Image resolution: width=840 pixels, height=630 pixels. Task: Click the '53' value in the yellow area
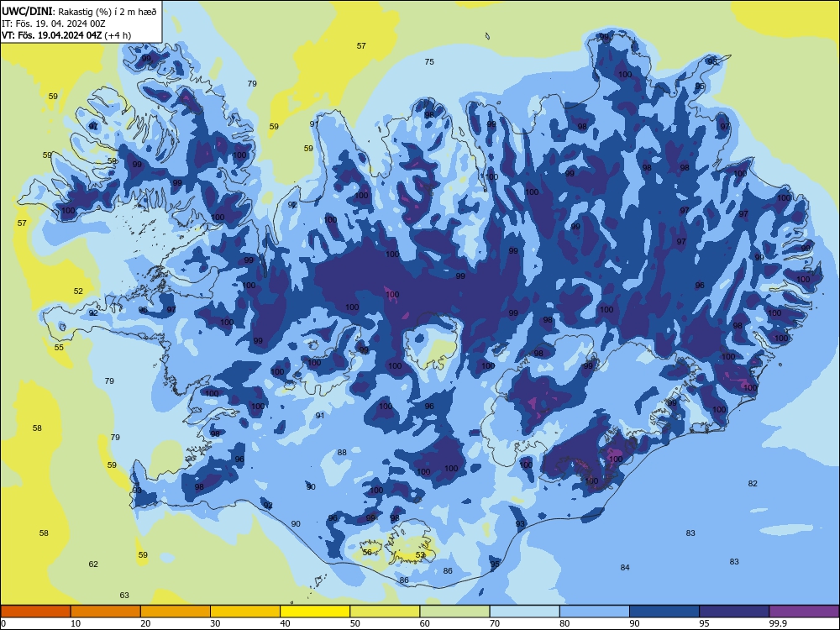(x=420, y=555)
